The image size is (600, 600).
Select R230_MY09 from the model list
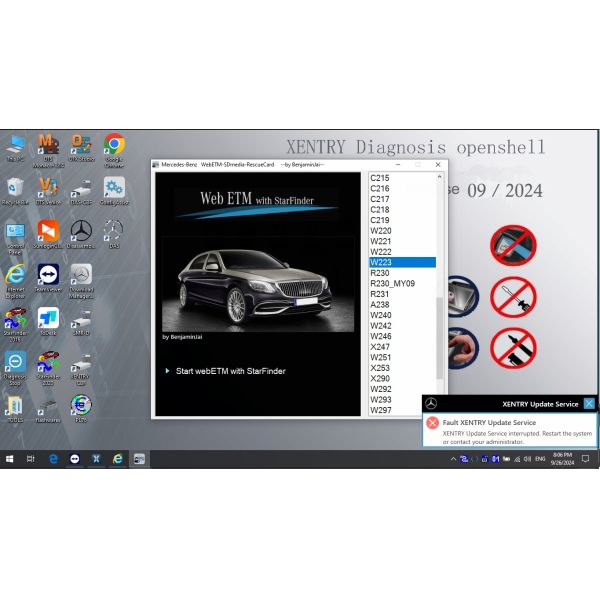coord(391,283)
